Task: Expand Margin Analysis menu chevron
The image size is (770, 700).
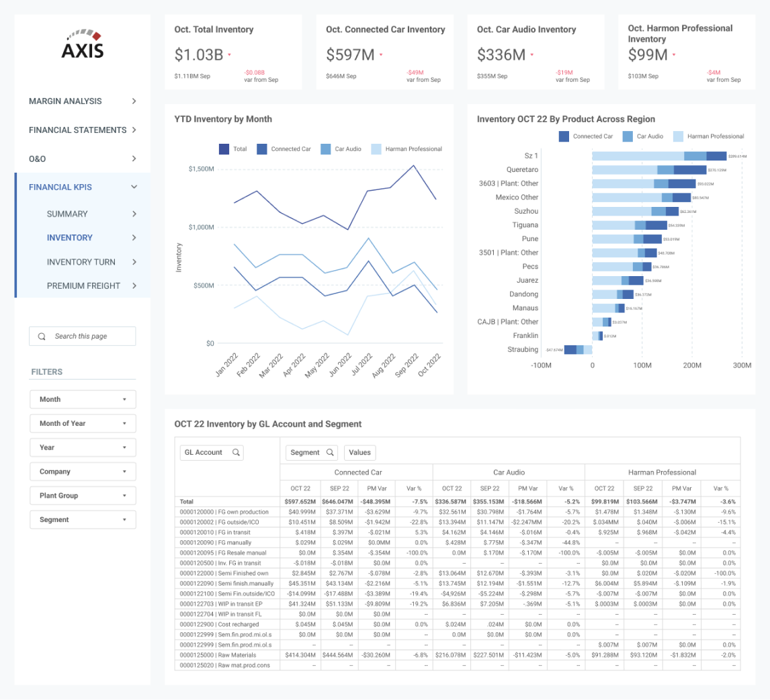Action: pyautogui.click(x=134, y=101)
